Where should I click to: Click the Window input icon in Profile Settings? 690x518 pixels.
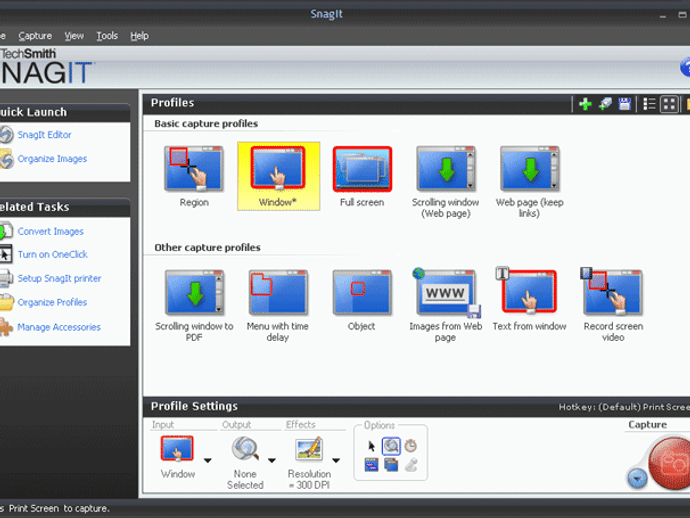point(177,448)
